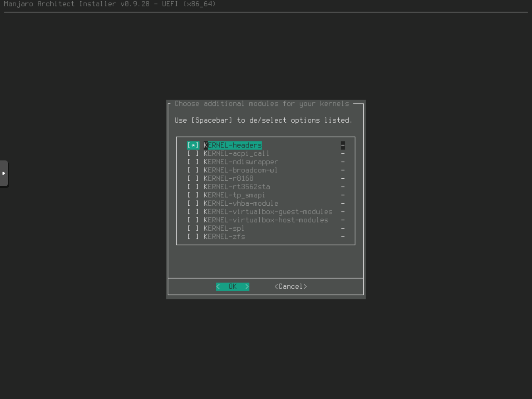The image size is (532, 399).
Task: Mark the KERNEL-zfs checkbox
Action: tap(193, 237)
